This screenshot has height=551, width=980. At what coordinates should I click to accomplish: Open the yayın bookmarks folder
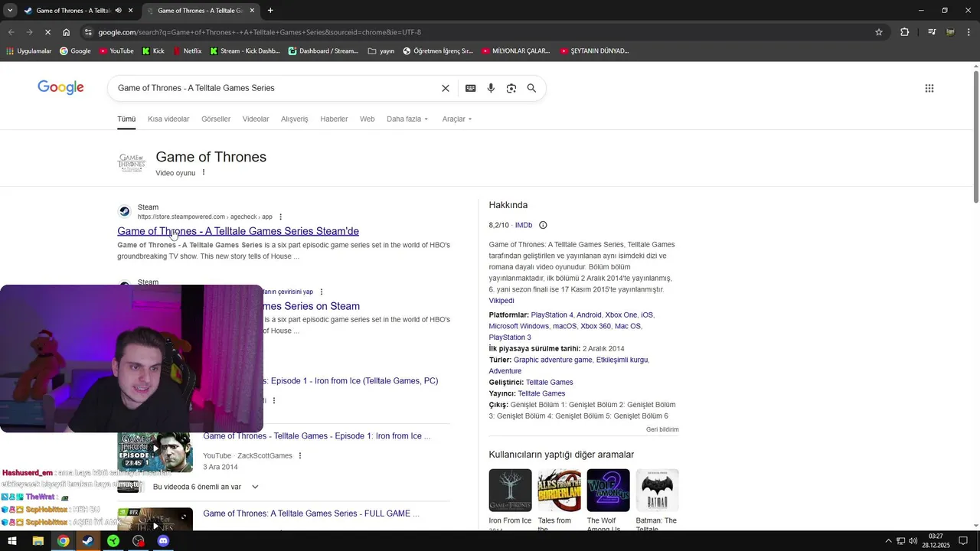point(381,51)
